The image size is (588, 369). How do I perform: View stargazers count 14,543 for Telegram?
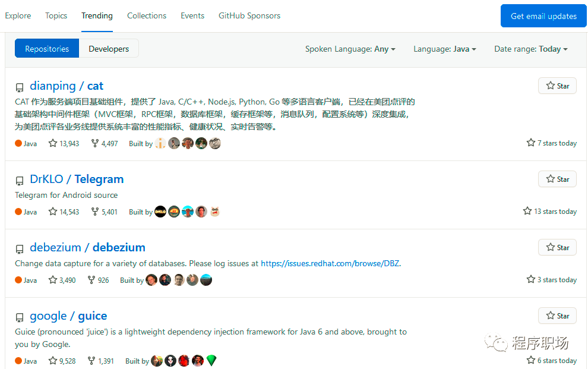[x=64, y=212]
